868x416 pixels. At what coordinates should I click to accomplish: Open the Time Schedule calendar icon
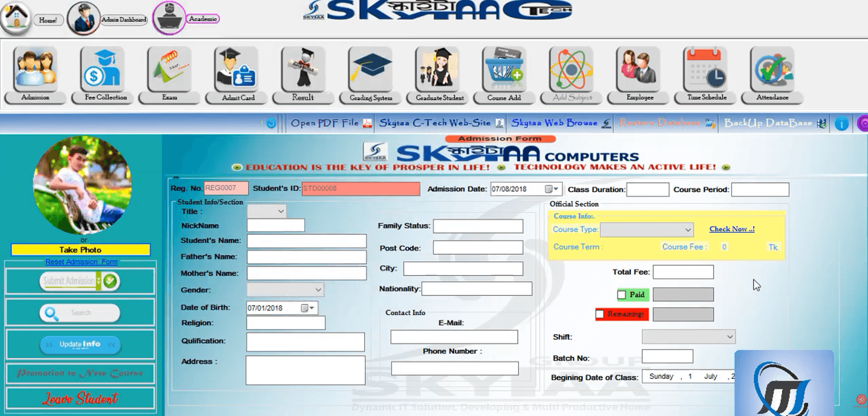(705, 69)
